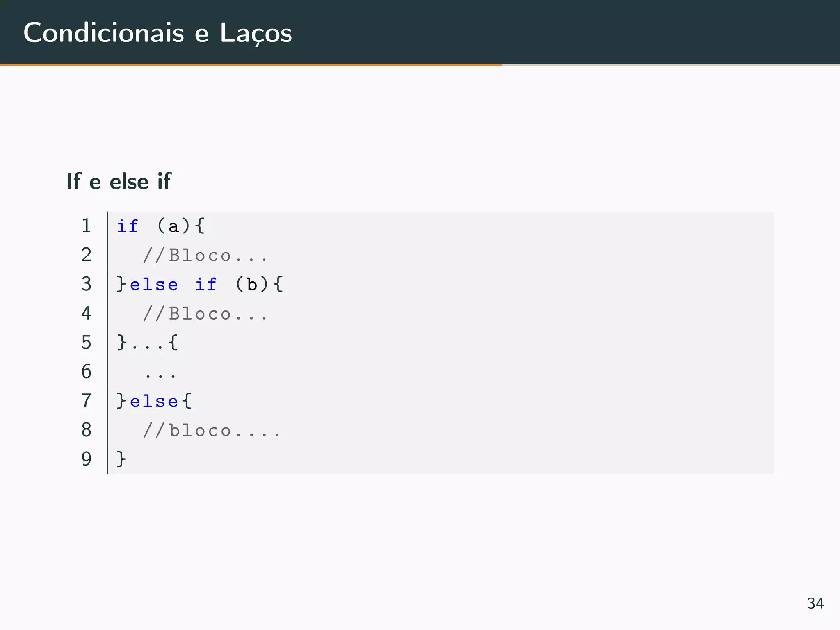Click line number 4 in the gutter
The width and height of the screenshot is (840, 630).
tap(86, 313)
